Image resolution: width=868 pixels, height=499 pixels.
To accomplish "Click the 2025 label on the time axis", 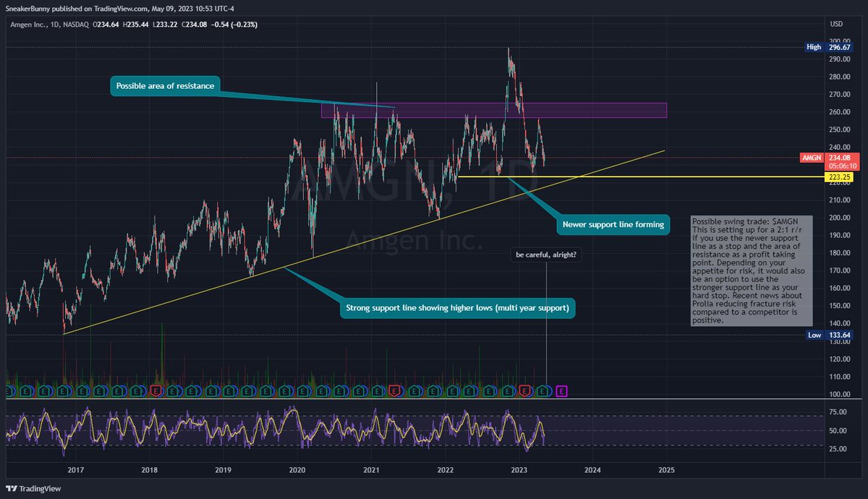I will 666,469.
